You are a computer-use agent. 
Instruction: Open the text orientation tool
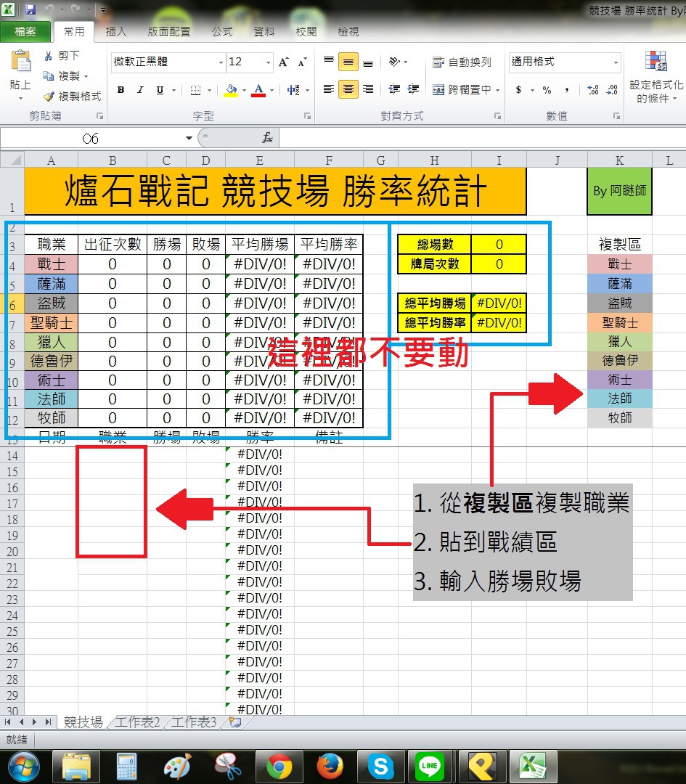tap(395, 62)
